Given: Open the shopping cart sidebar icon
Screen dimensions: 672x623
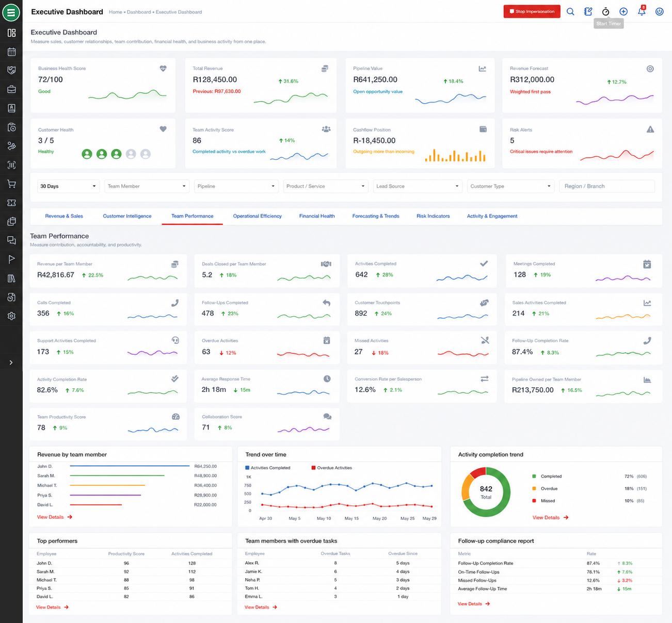Looking at the screenshot, I should tap(11, 184).
